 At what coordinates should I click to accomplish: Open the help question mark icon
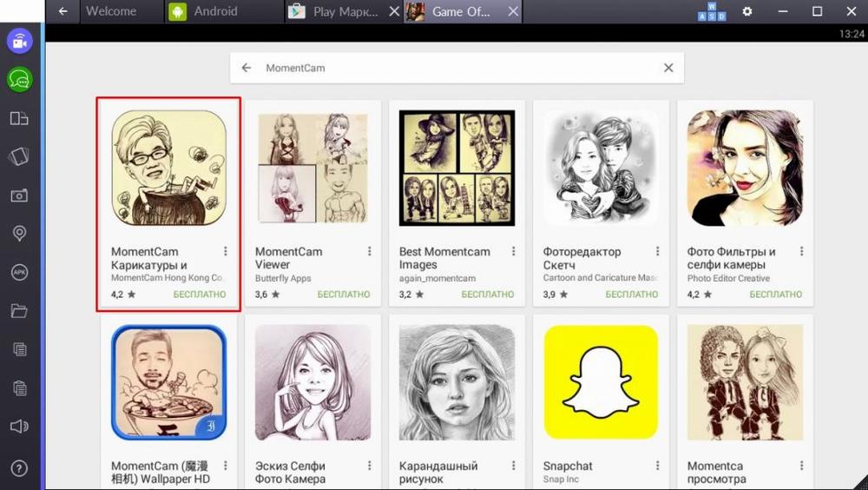coord(19,468)
